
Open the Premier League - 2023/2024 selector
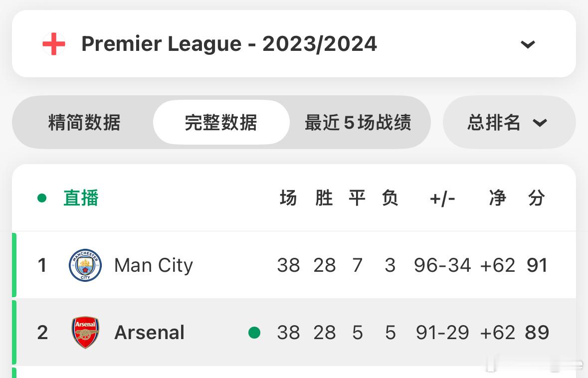[x=294, y=44]
